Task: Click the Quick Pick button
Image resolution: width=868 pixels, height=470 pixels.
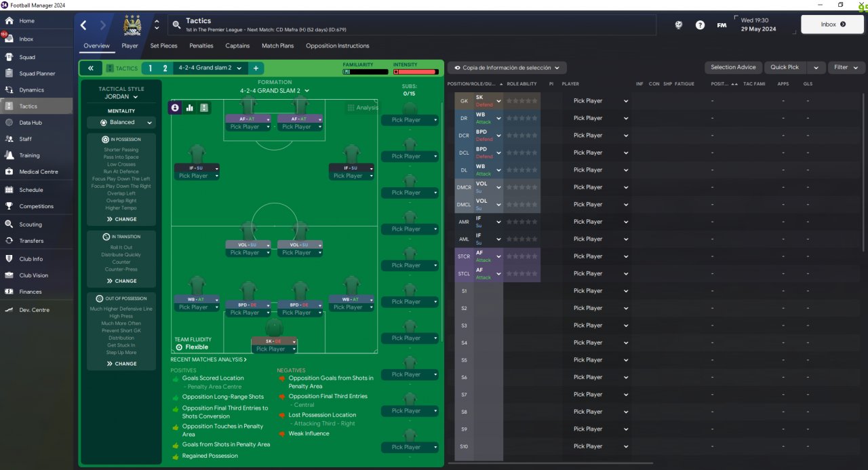Action: click(785, 67)
